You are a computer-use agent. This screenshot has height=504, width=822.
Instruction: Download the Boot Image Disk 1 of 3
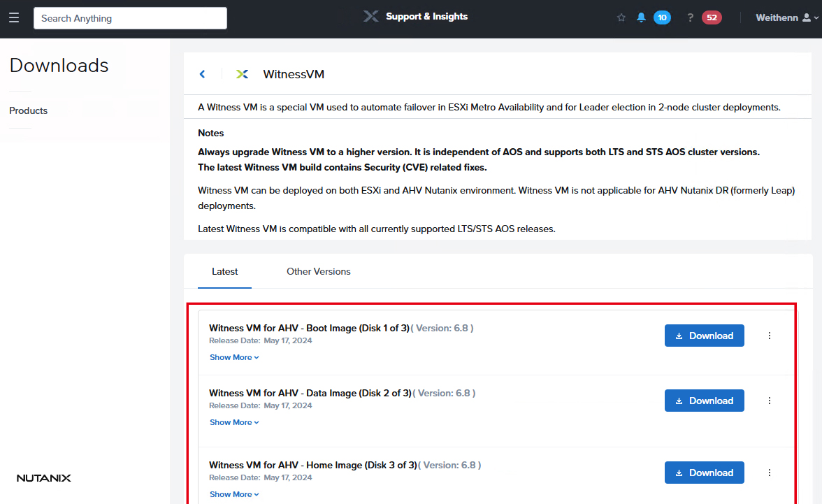704,336
